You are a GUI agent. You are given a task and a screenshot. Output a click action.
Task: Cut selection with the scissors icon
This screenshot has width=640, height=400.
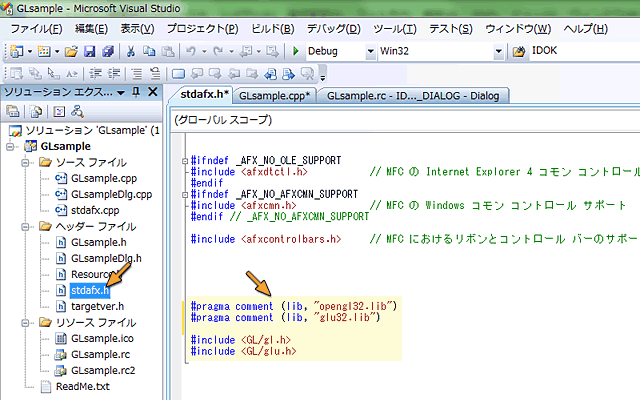131,51
